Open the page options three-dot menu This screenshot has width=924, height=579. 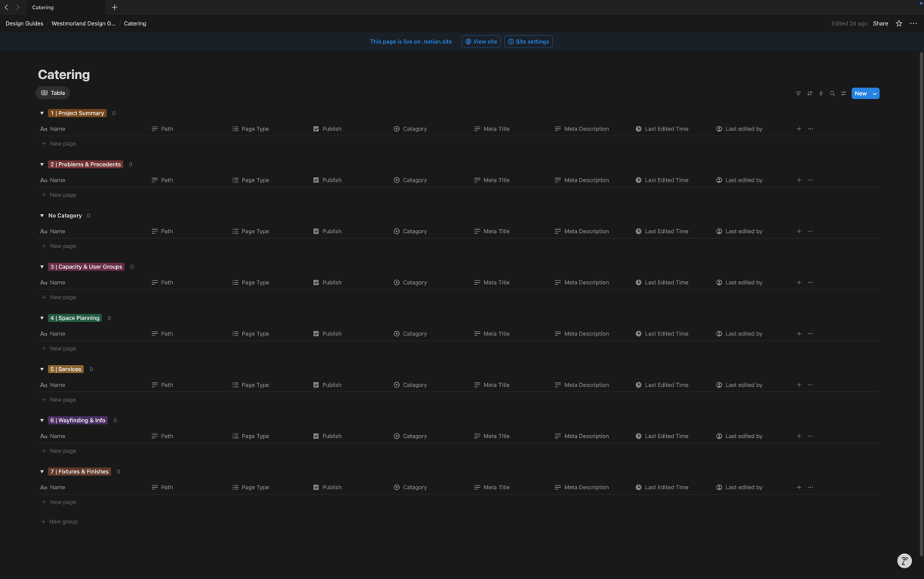[913, 23]
